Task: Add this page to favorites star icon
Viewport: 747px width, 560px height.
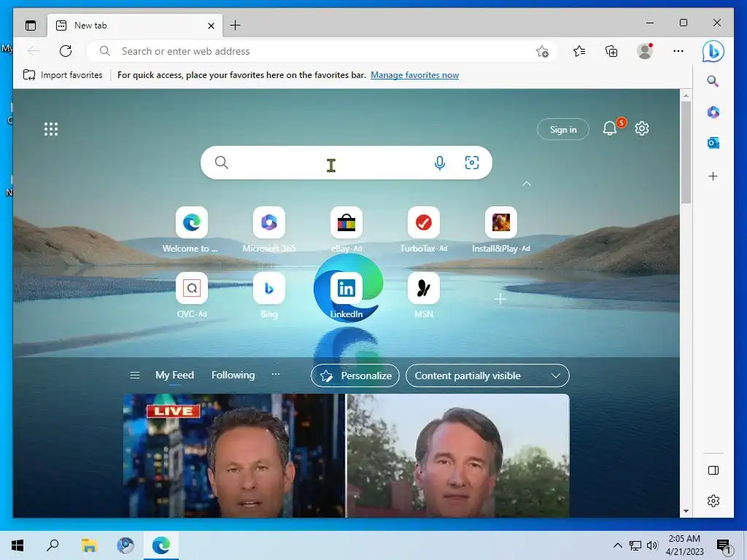Action: click(542, 51)
